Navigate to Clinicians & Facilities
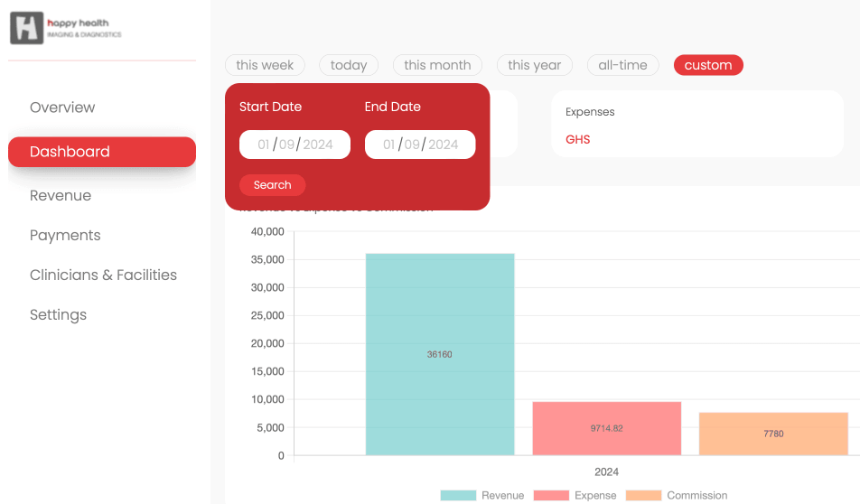The width and height of the screenshot is (860, 504). (103, 275)
